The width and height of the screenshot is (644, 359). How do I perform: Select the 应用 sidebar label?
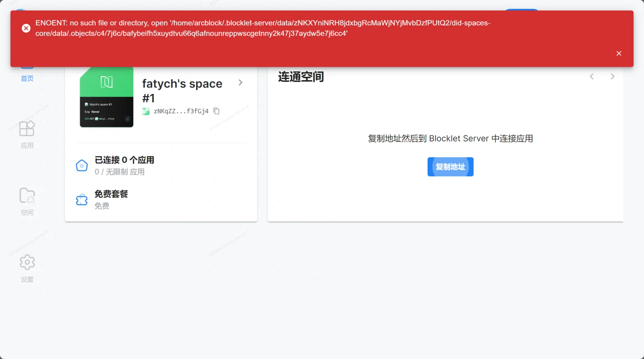point(27,145)
